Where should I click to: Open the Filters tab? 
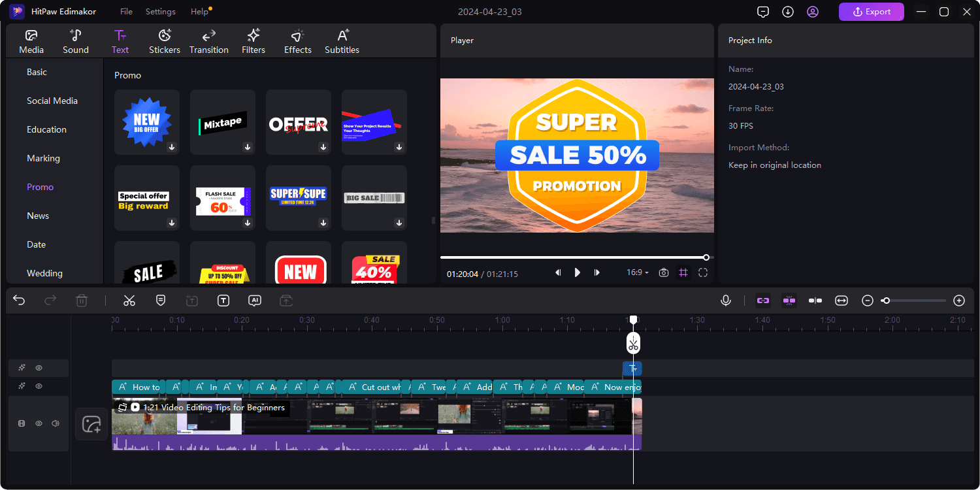coord(253,42)
